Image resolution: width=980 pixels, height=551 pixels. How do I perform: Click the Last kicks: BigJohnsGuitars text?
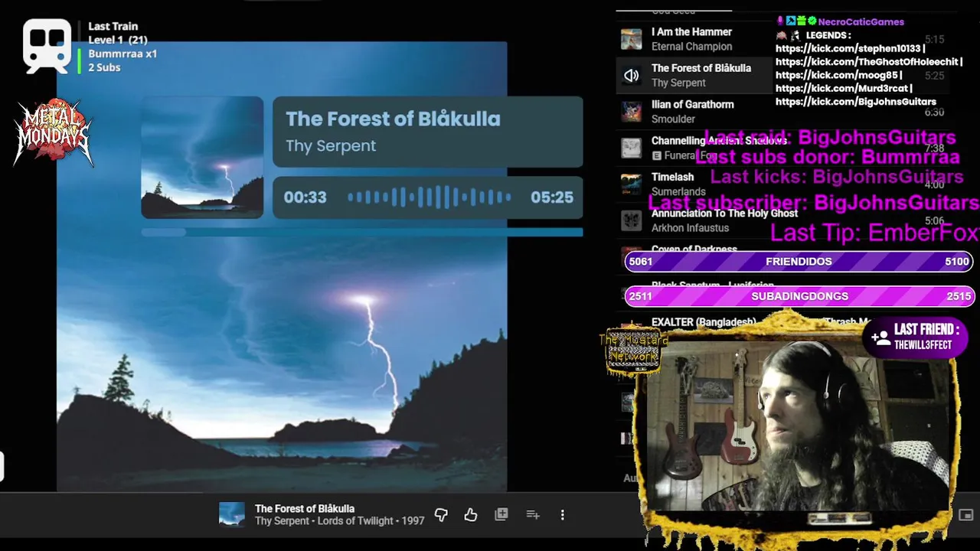837,177
